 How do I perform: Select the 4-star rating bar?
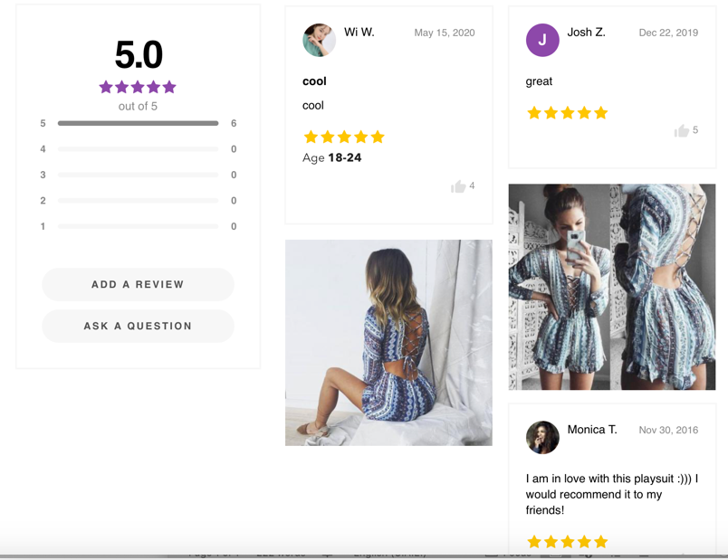click(x=138, y=149)
